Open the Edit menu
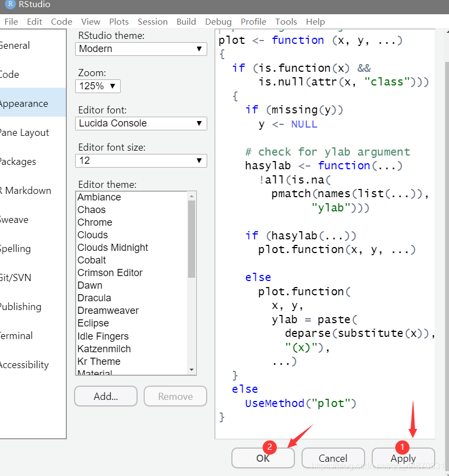449x476 pixels. (35, 22)
